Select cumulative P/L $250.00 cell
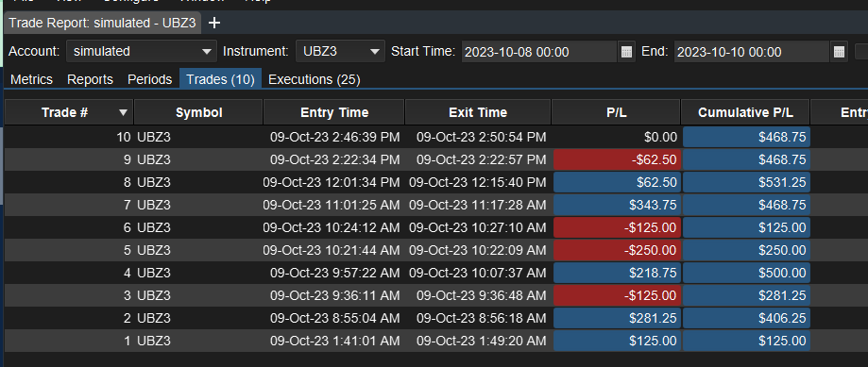The height and width of the screenshot is (367, 868). [746, 250]
